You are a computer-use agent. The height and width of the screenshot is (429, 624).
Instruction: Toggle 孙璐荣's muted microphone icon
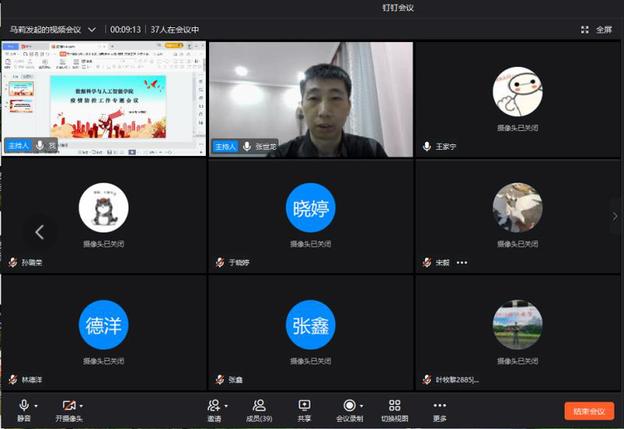(x=13, y=262)
